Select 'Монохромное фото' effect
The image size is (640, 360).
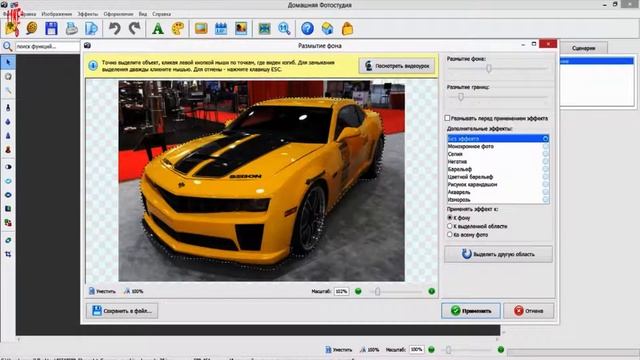498,147
